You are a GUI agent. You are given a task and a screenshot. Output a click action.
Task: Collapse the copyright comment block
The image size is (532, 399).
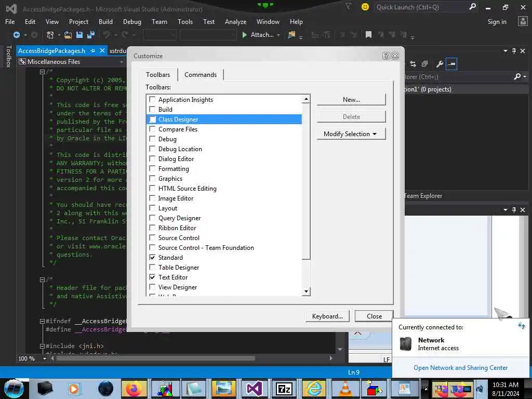pyautogui.click(x=42, y=72)
